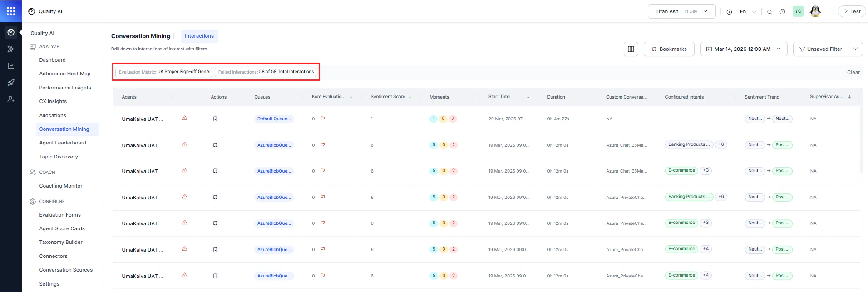Clear the applied filters

(853, 72)
